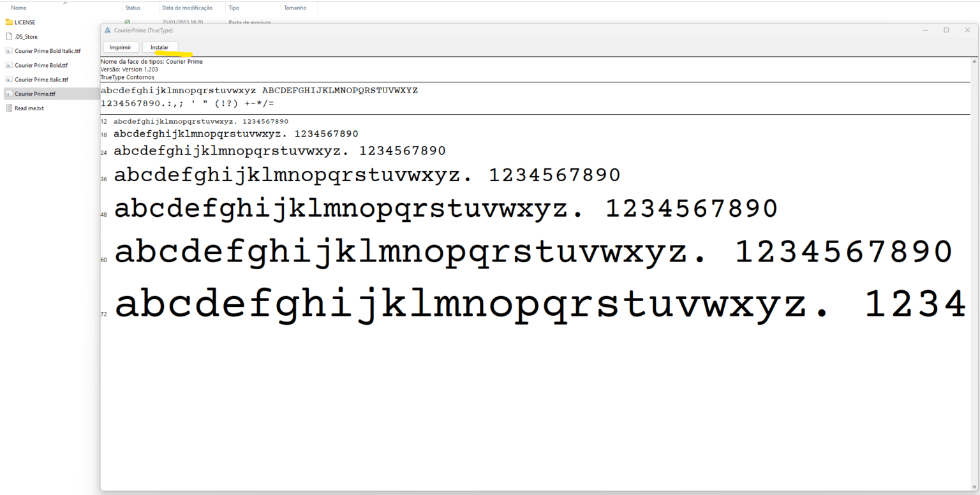Click the highlighted Courier Prime.ttf file icon
This screenshot has width=980, height=495.
(x=9, y=94)
